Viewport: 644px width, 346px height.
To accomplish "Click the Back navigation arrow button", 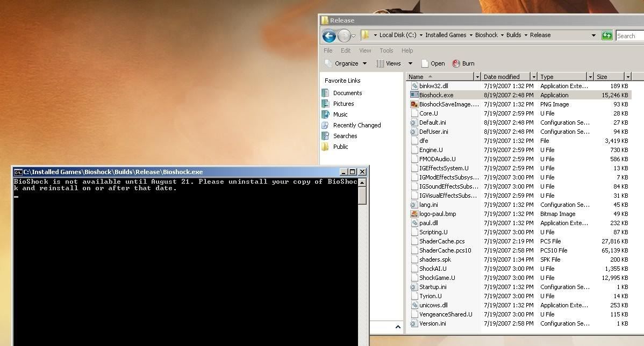I will 329,35.
